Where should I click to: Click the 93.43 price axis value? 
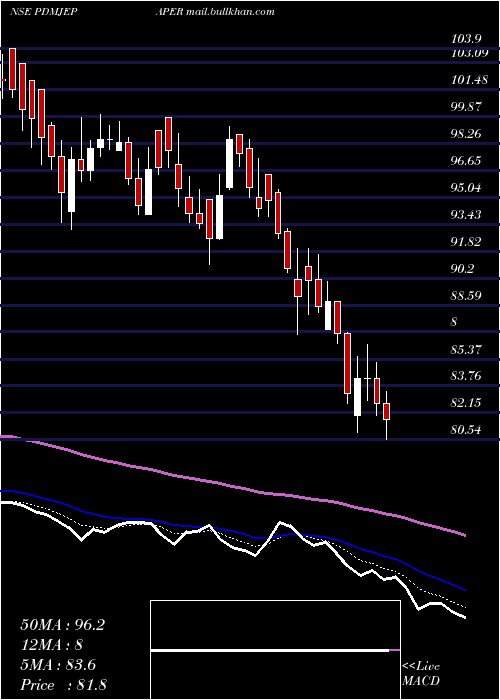467,215
